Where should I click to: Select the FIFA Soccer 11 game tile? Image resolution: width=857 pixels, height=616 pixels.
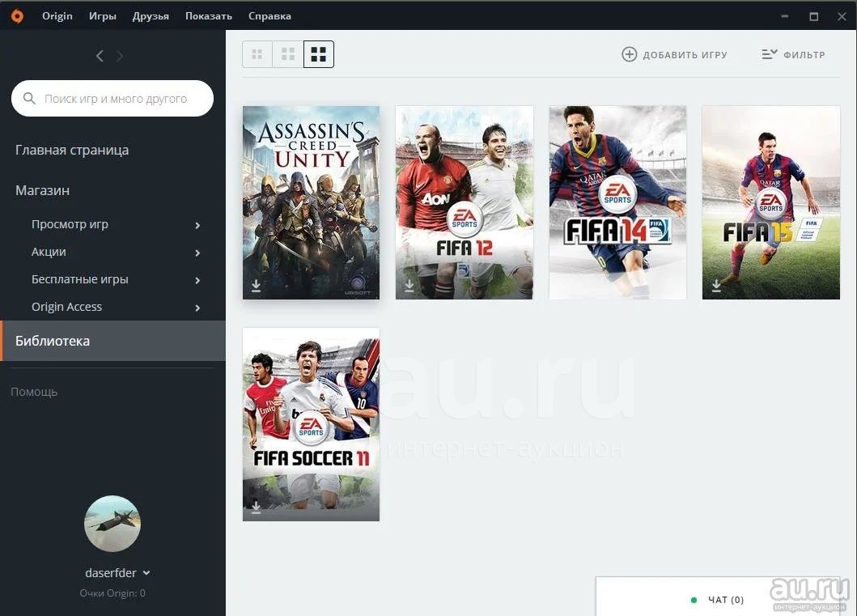point(311,424)
